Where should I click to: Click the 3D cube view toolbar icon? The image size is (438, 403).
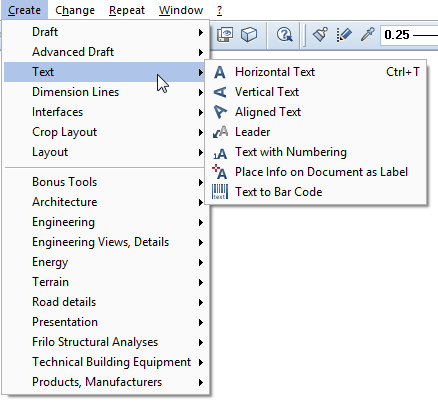coord(249,35)
